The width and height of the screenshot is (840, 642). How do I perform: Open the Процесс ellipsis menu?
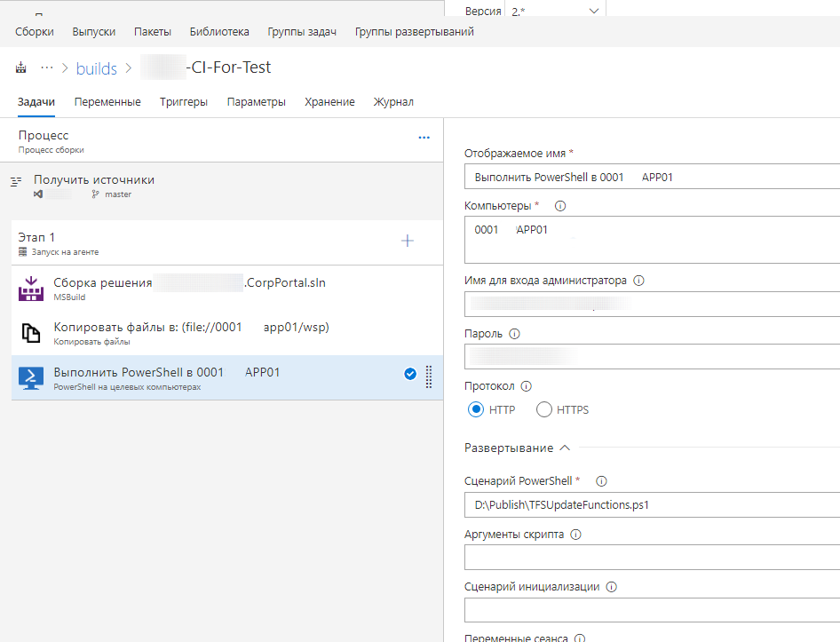click(424, 138)
